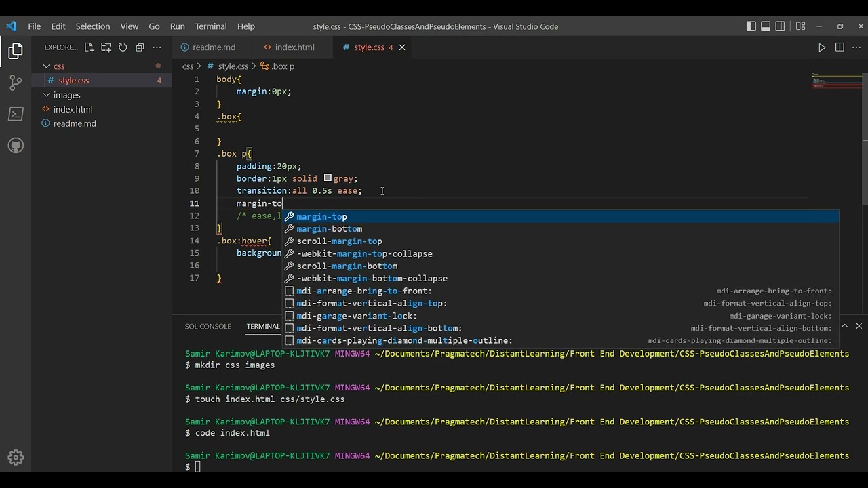This screenshot has height=488, width=868.
Task: Open the Selection menu
Action: 93,26
